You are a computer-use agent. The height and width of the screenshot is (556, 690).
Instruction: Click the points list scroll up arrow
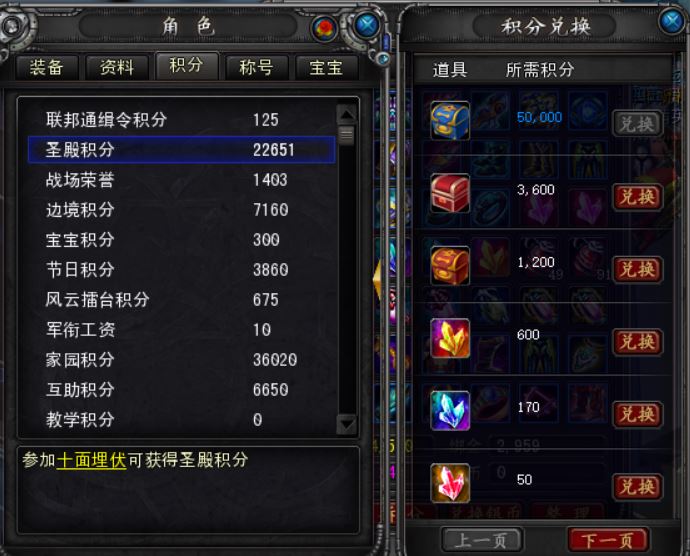coord(347,115)
